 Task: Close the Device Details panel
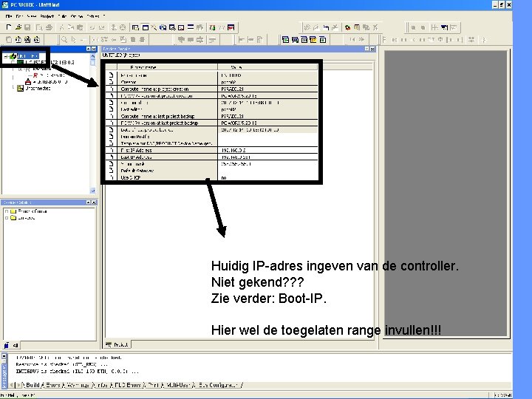click(372, 49)
